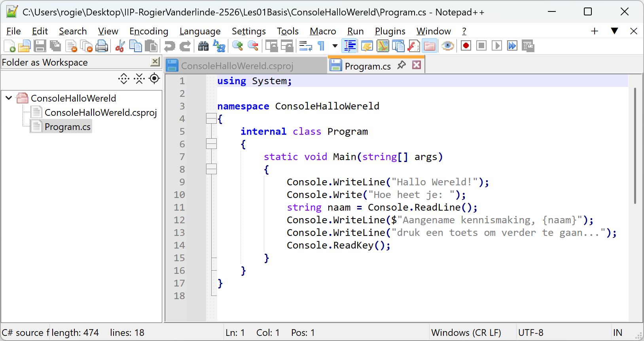644x341 pixels.
Task: Toggle word wrap in the toolbar
Action: [x=305, y=46]
